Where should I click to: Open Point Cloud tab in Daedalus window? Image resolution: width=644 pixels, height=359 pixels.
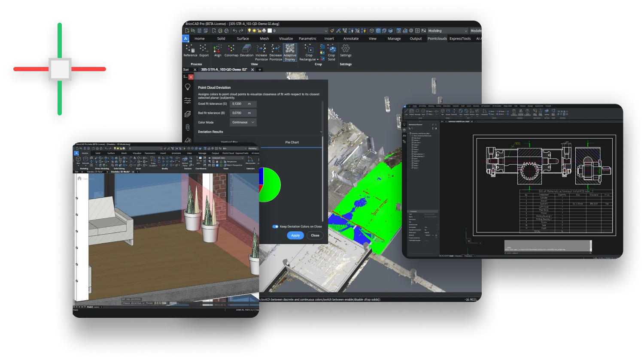tap(228, 153)
